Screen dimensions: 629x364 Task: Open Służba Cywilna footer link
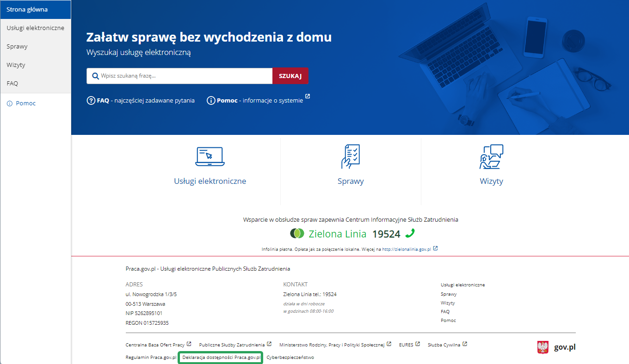click(x=444, y=345)
